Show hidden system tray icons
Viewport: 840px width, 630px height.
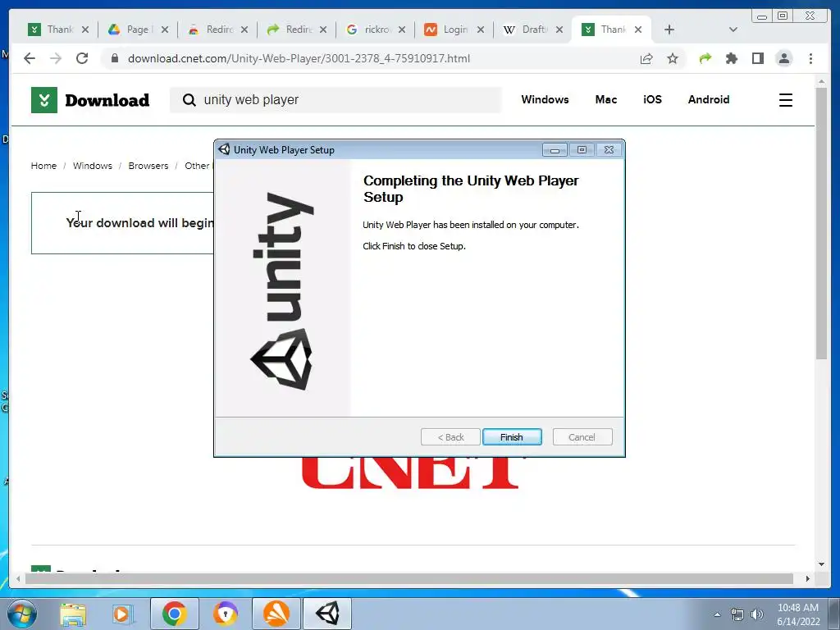717,614
